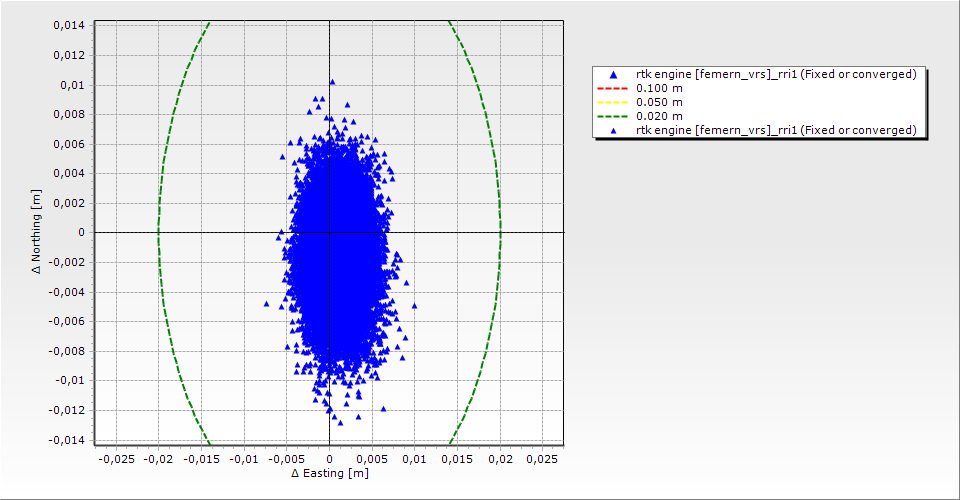Click the plot origin where the axes cross
The height and width of the screenshot is (500, 960).
pyautogui.click(x=329, y=232)
